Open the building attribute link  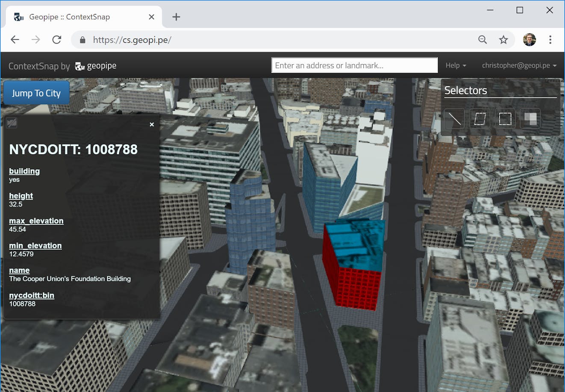(x=24, y=171)
